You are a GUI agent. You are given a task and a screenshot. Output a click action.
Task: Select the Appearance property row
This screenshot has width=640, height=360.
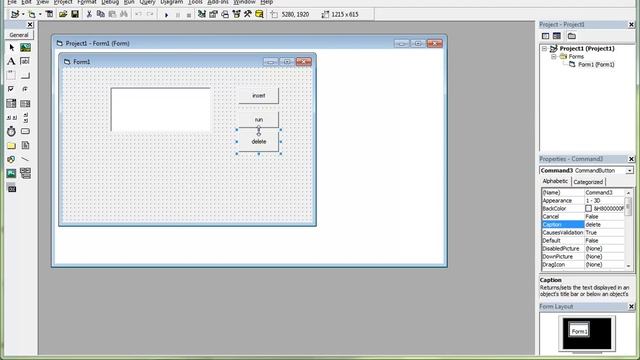[x=583, y=201]
